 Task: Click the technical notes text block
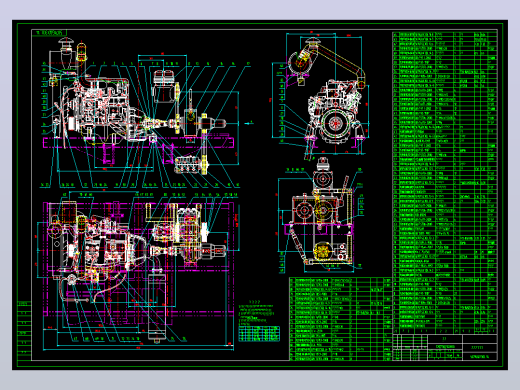point(257,313)
